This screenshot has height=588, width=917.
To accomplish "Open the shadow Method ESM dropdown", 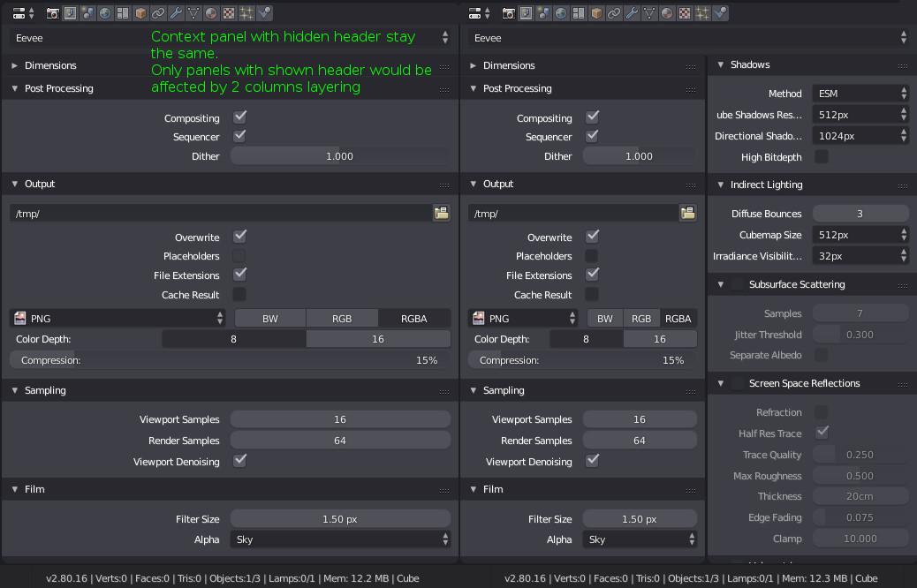I will (860, 94).
